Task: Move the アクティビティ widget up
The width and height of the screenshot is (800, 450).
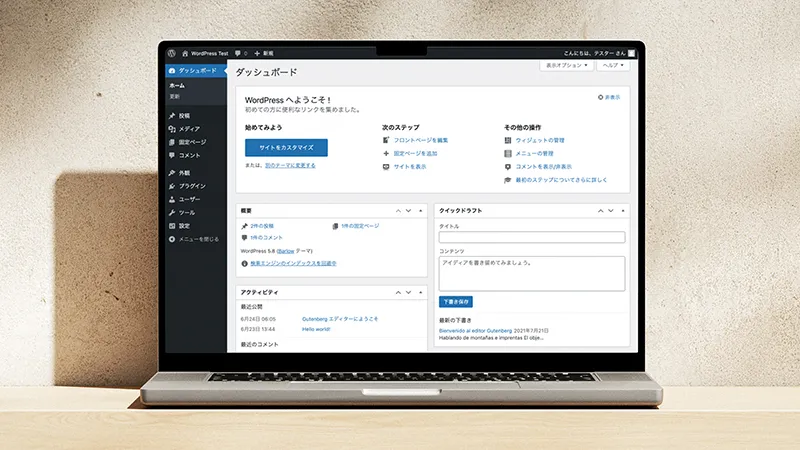Action: tap(398, 292)
